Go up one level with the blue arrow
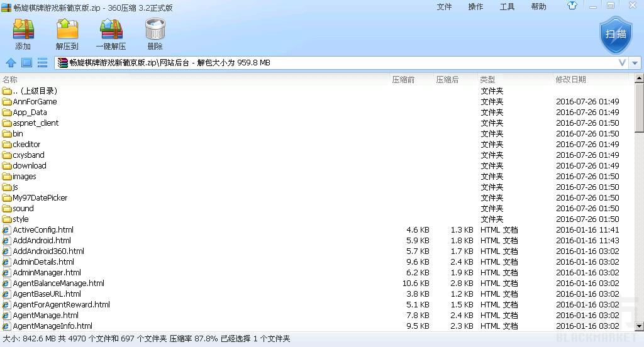644x347 pixels. pyautogui.click(x=11, y=62)
